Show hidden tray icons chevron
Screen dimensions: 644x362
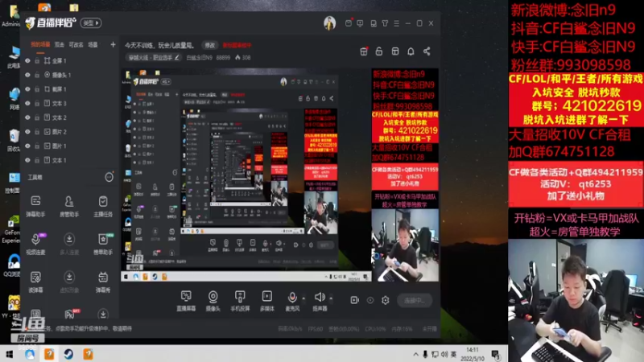[415, 354]
